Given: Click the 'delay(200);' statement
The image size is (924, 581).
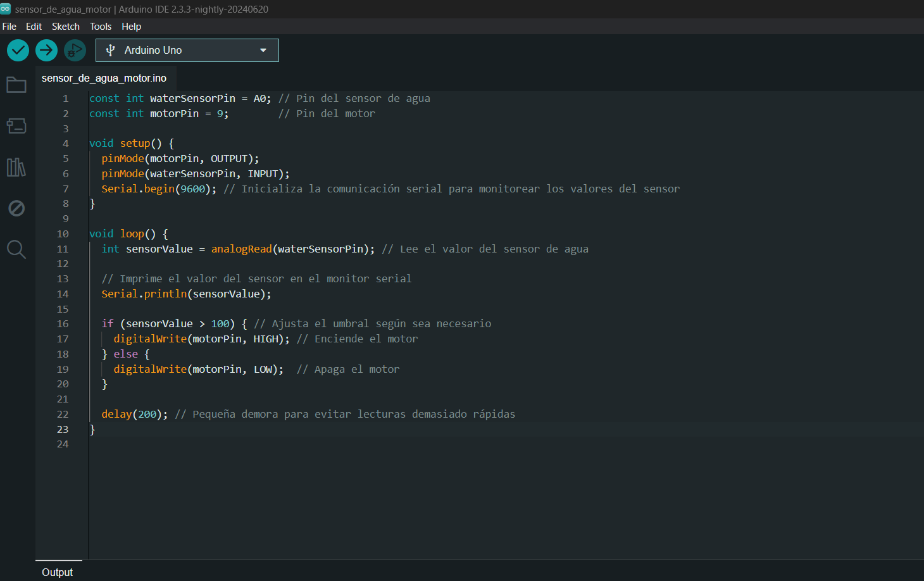Looking at the screenshot, I should 135,415.
